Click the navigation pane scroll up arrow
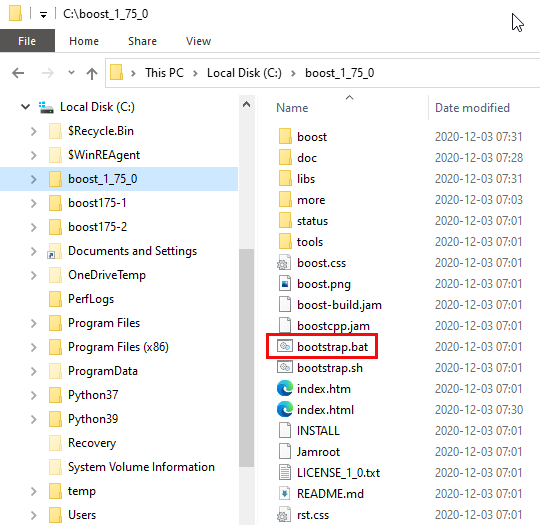 coord(246,104)
